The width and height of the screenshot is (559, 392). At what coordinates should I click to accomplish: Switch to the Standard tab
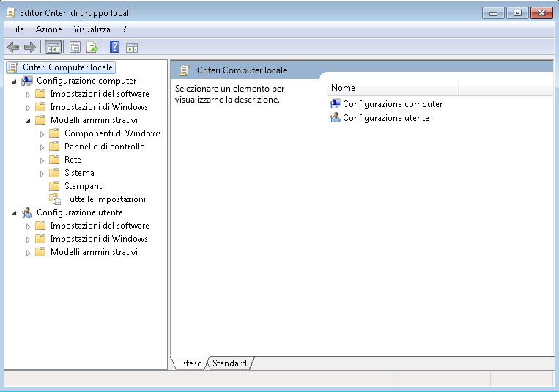click(x=229, y=363)
